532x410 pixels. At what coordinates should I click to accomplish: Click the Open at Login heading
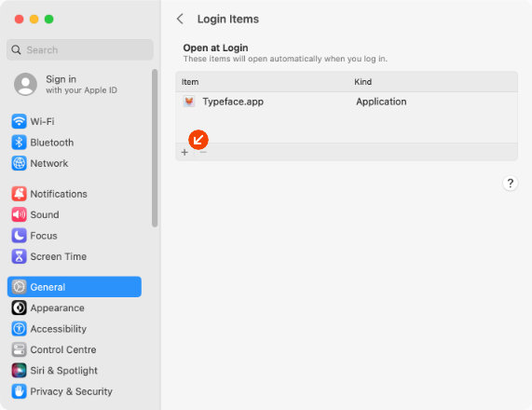coord(215,48)
